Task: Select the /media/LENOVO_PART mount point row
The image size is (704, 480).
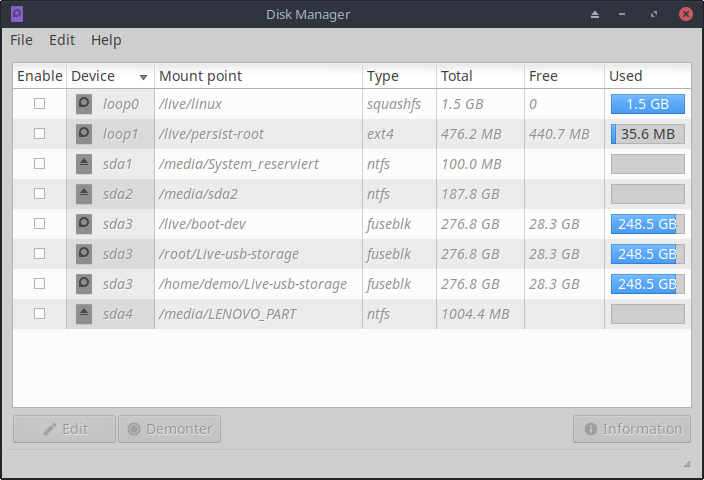Action: 228,314
